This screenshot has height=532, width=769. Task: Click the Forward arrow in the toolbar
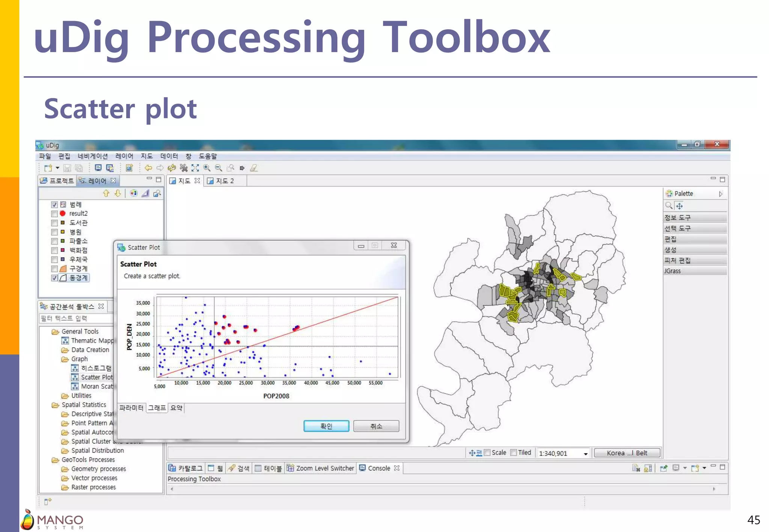click(160, 168)
